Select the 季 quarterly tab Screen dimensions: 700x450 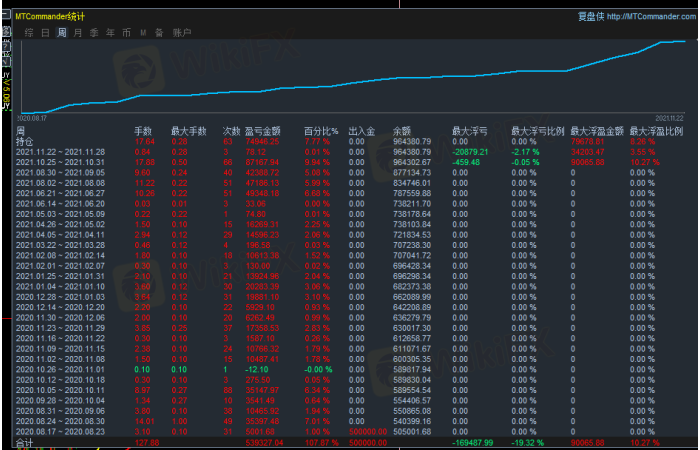[94, 33]
